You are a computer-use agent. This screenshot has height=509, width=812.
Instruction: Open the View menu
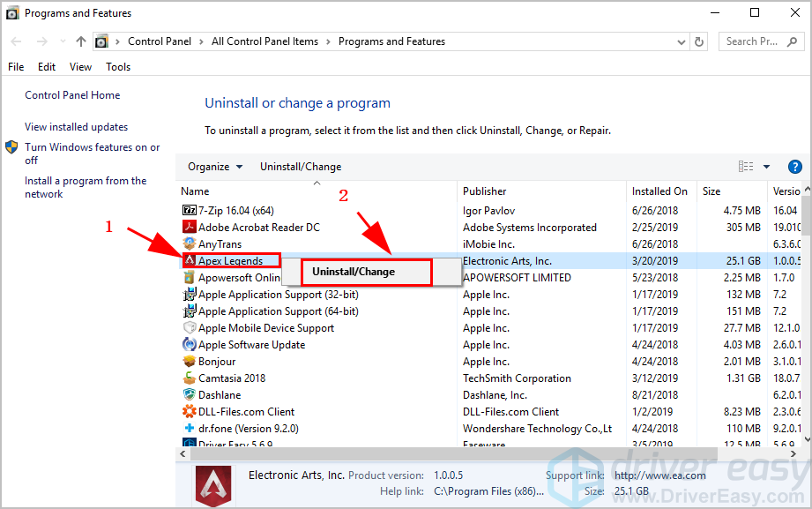[80, 67]
